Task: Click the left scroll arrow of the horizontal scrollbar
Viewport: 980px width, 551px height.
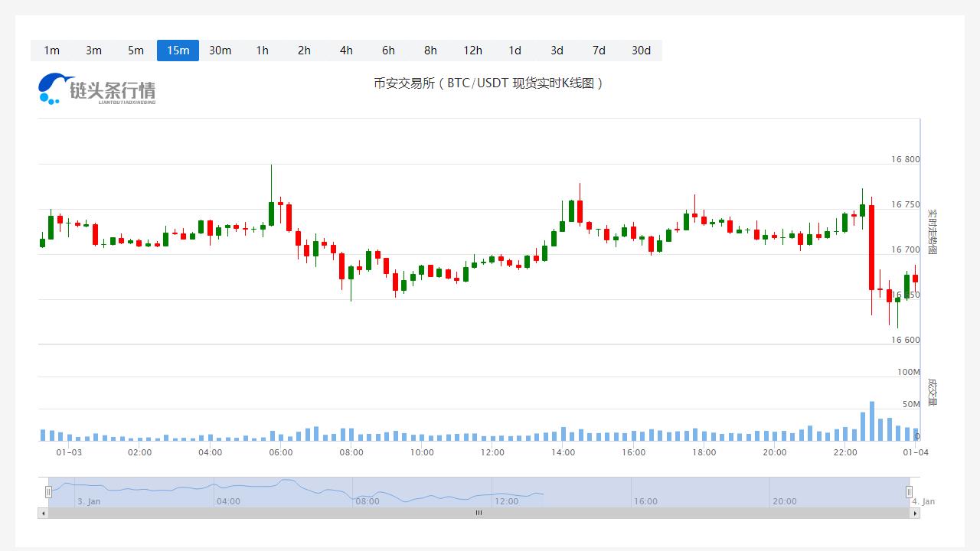Action: pos(43,514)
